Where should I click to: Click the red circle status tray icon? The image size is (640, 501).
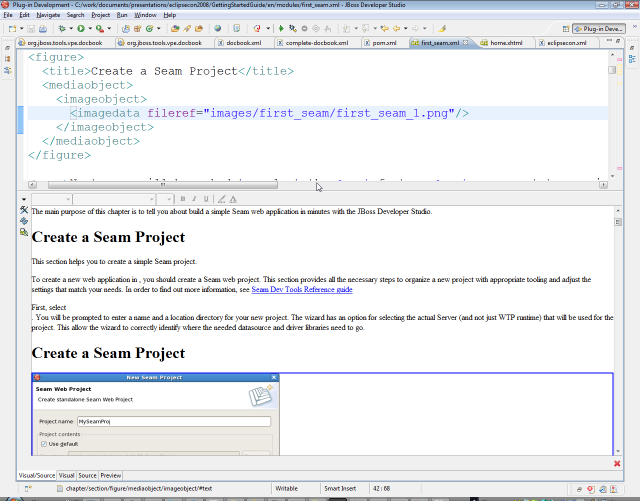pos(591,489)
